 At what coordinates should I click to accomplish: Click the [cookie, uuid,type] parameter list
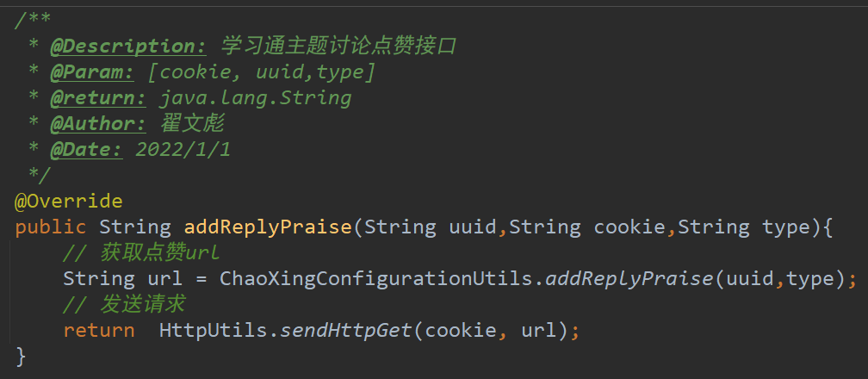click(x=262, y=71)
